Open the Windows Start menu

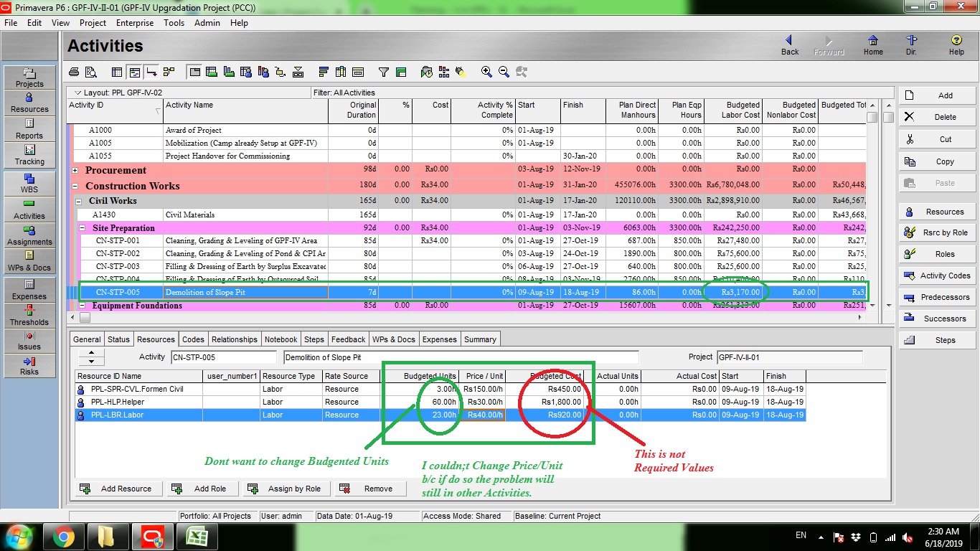pyautogui.click(x=18, y=537)
